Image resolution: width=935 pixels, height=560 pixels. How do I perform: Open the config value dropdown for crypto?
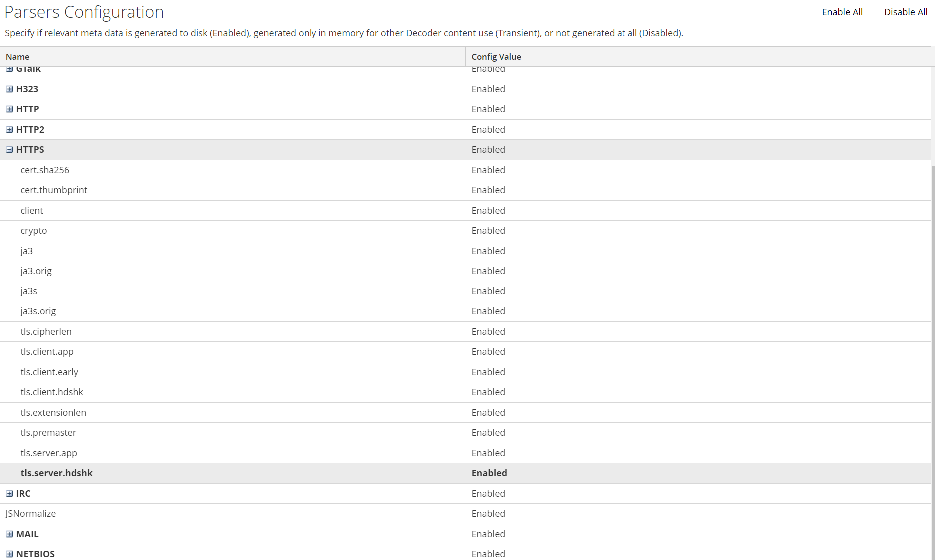coord(488,230)
